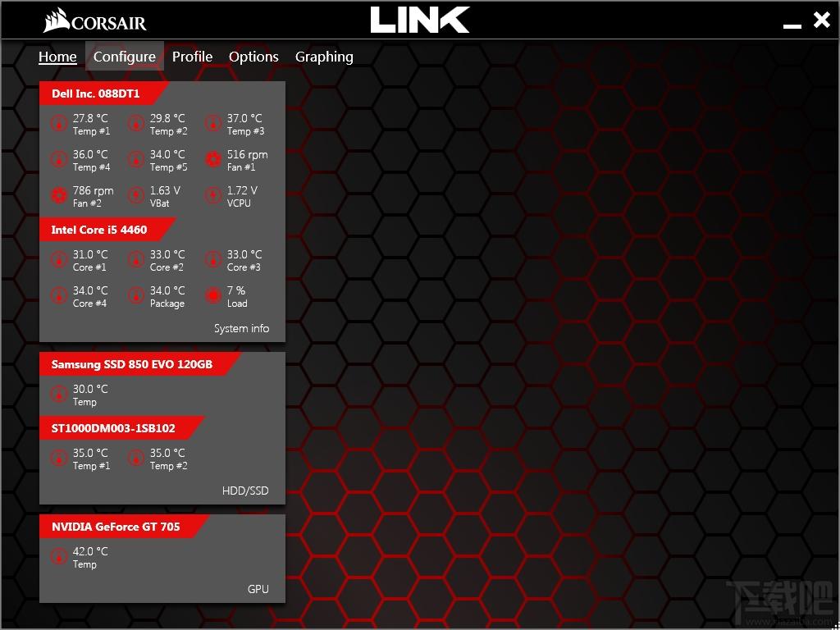Open the Home tab
Viewport: 840px width, 630px height.
pyautogui.click(x=57, y=57)
